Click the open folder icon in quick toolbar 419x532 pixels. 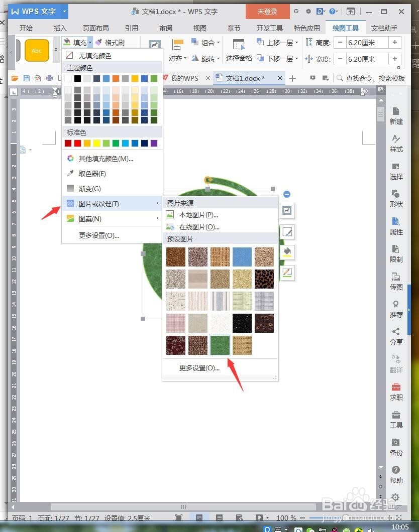[x=15, y=78]
